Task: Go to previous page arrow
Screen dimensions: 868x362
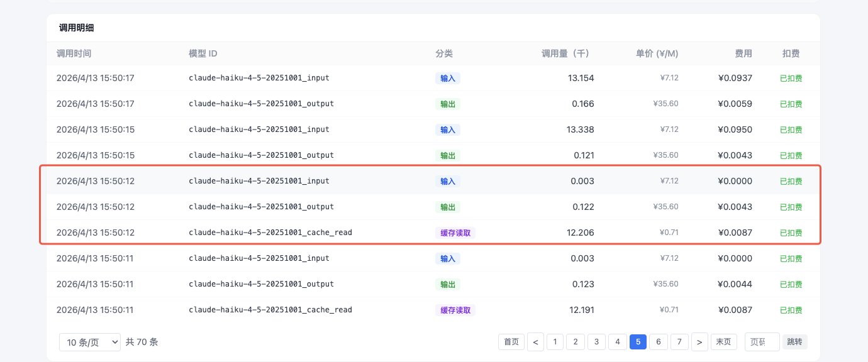Action: click(535, 342)
